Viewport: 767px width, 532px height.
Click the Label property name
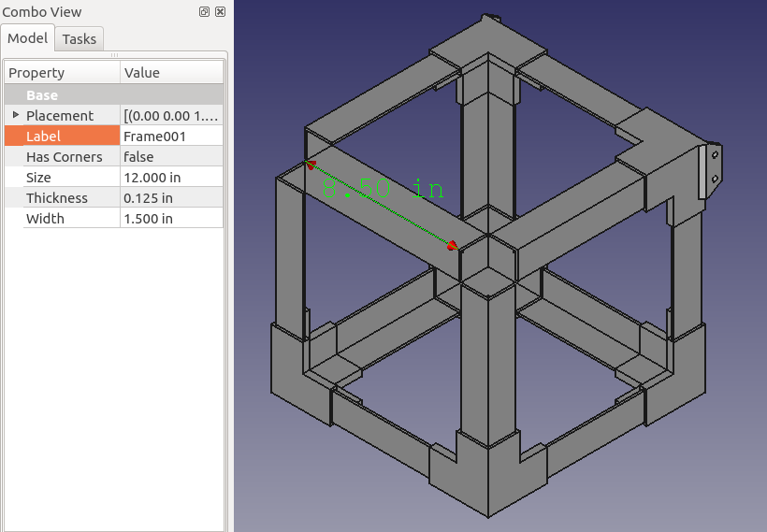(x=62, y=136)
